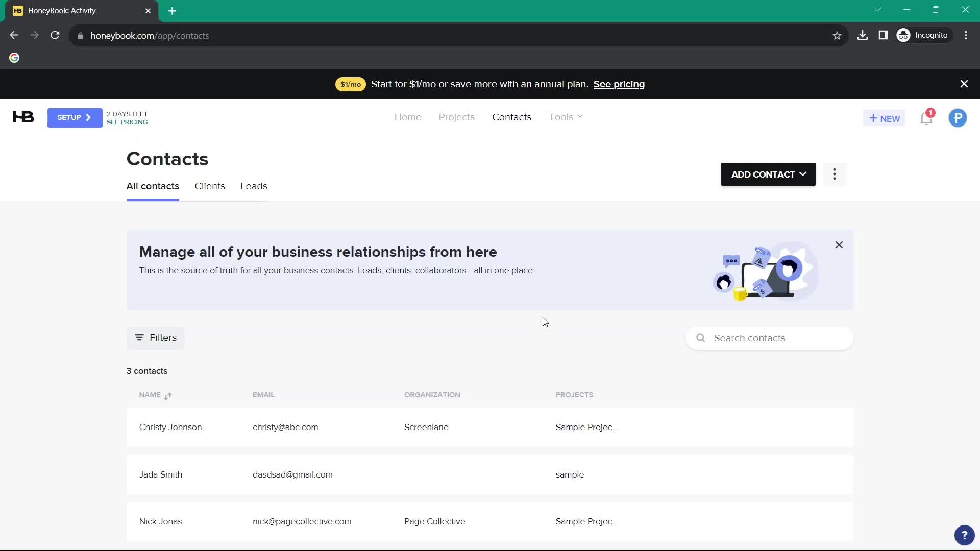Expand the ADD CONTACT dropdown menu
The image size is (980, 551).
pyautogui.click(x=802, y=173)
